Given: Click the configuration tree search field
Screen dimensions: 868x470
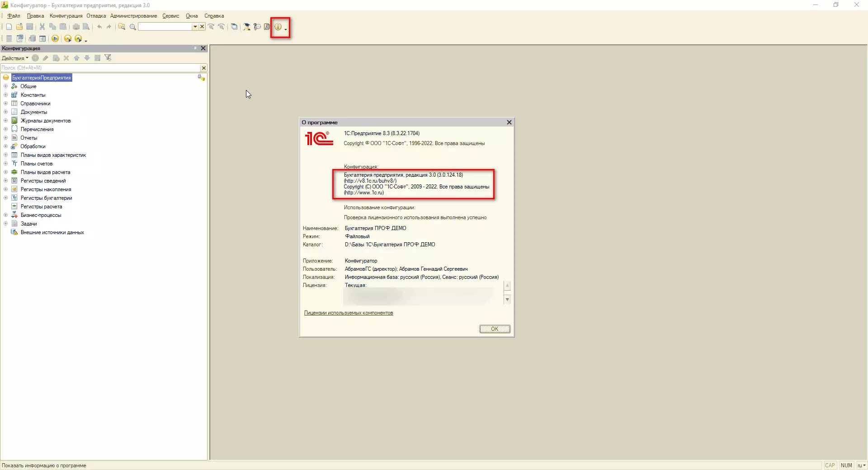Looking at the screenshot, I should tap(101, 68).
